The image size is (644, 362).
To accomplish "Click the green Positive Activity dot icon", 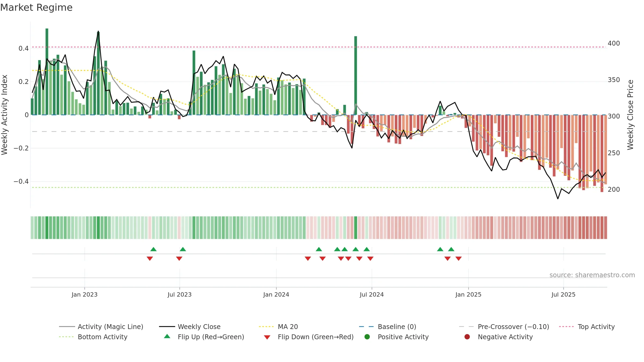I will pos(367,337).
